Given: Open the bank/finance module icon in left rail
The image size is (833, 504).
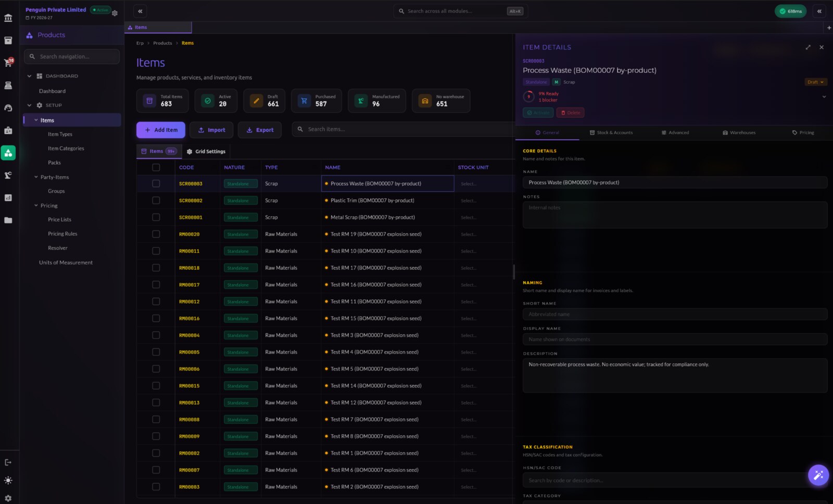Looking at the screenshot, I should [8, 18].
